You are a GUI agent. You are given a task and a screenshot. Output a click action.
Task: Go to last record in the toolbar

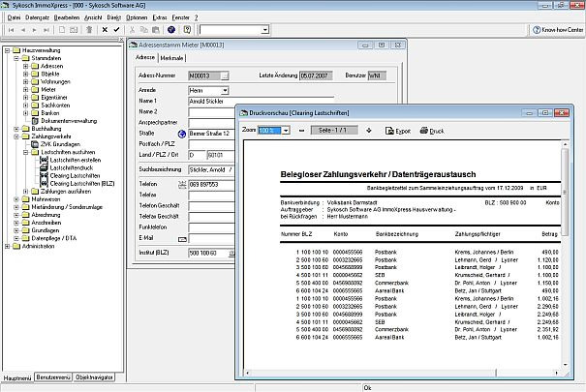[46, 30]
